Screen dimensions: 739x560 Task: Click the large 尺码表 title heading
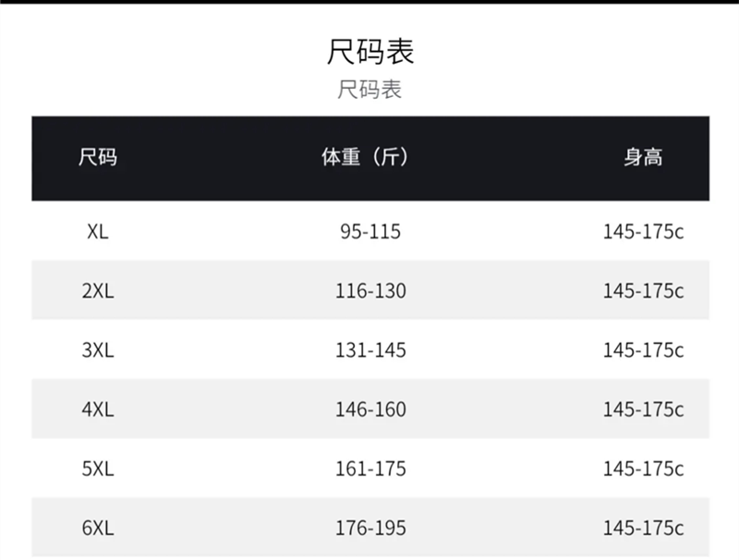click(x=369, y=51)
